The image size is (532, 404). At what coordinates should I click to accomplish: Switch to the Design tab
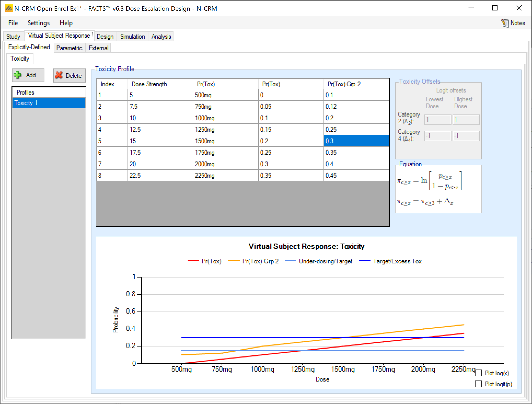click(x=105, y=37)
